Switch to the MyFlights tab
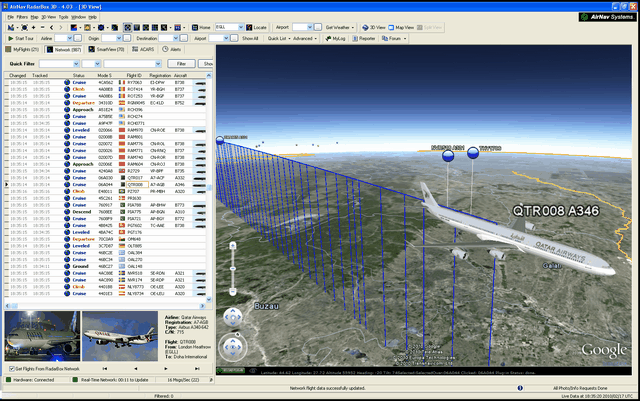Screen dimensions: 640x401 click(x=22, y=49)
